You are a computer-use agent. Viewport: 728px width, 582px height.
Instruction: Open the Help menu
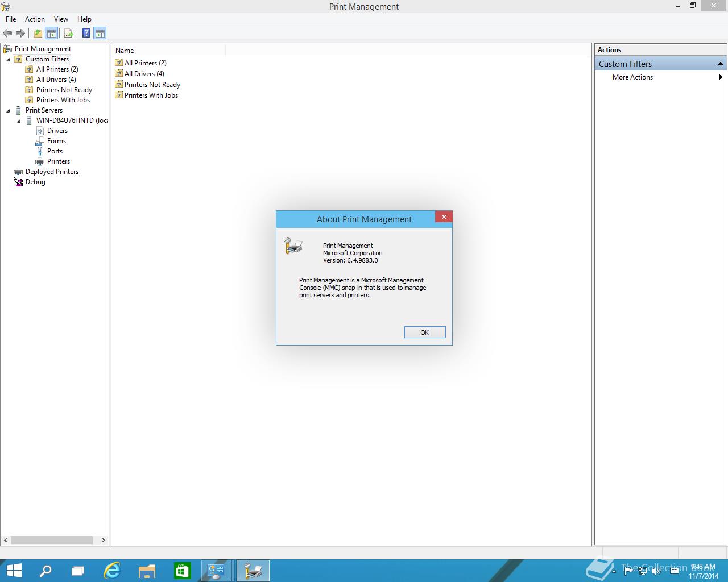click(x=84, y=19)
